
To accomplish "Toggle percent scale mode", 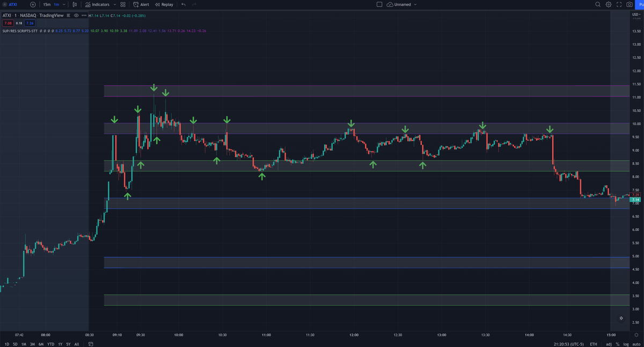I will coord(618,344).
